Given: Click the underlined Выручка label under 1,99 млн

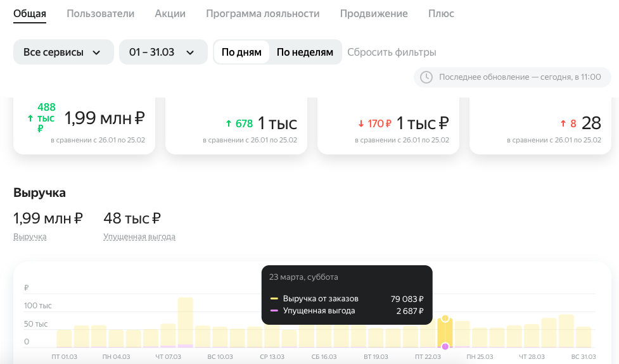Looking at the screenshot, I should (30, 237).
